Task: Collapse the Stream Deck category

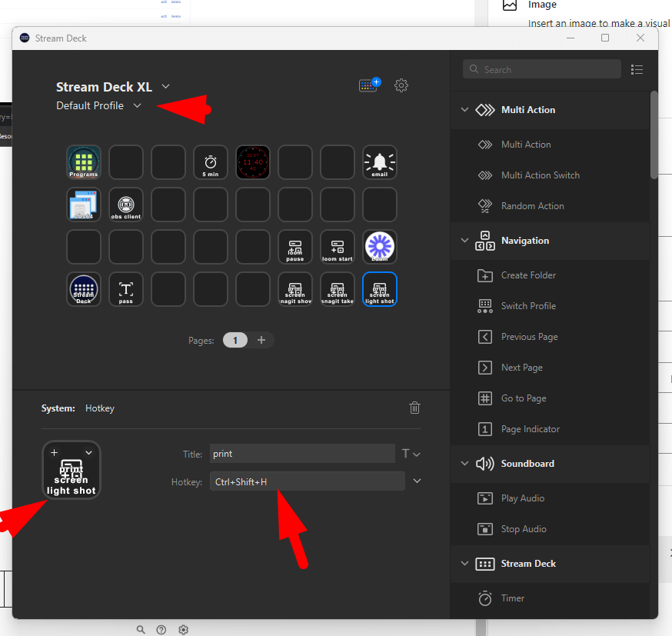Action: (x=464, y=564)
